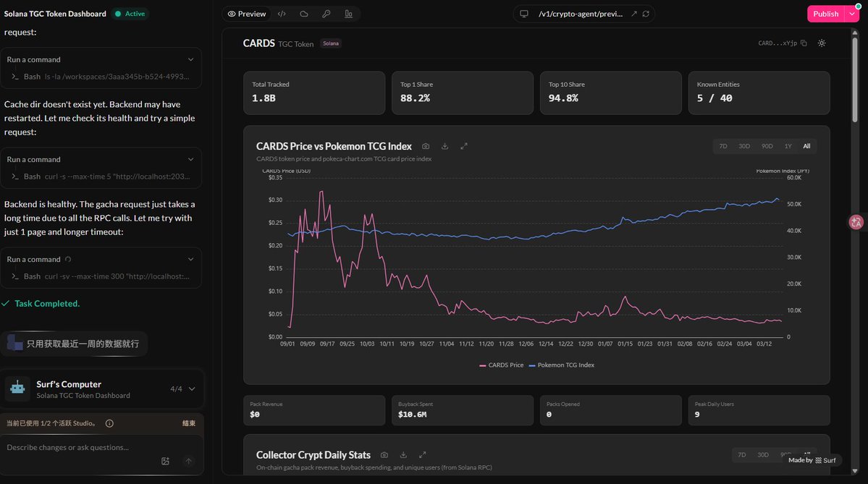Toggle CARDS Price legend series
This screenshot has height=484, width=868.
click(501, 365)
